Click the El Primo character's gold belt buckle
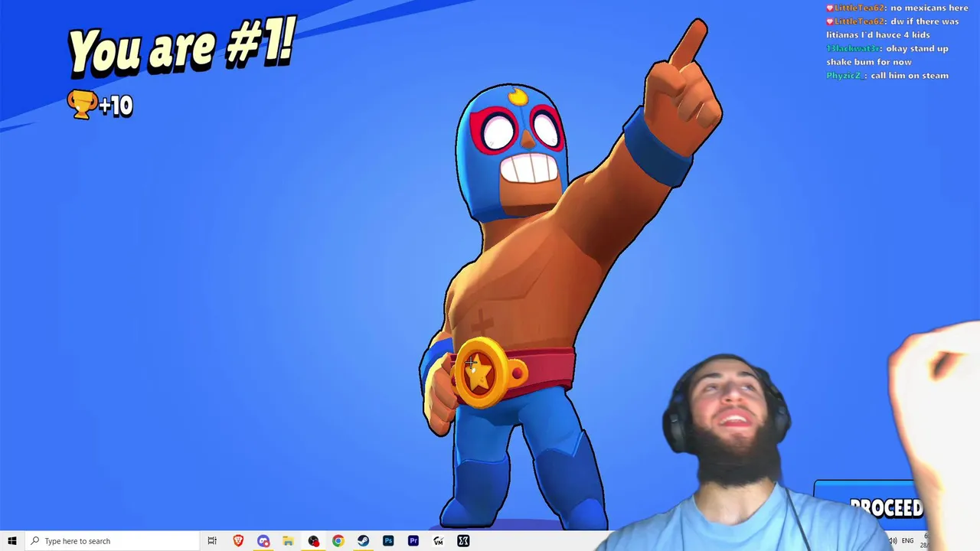This screenshot has width=980, height=551. point(481,373)
